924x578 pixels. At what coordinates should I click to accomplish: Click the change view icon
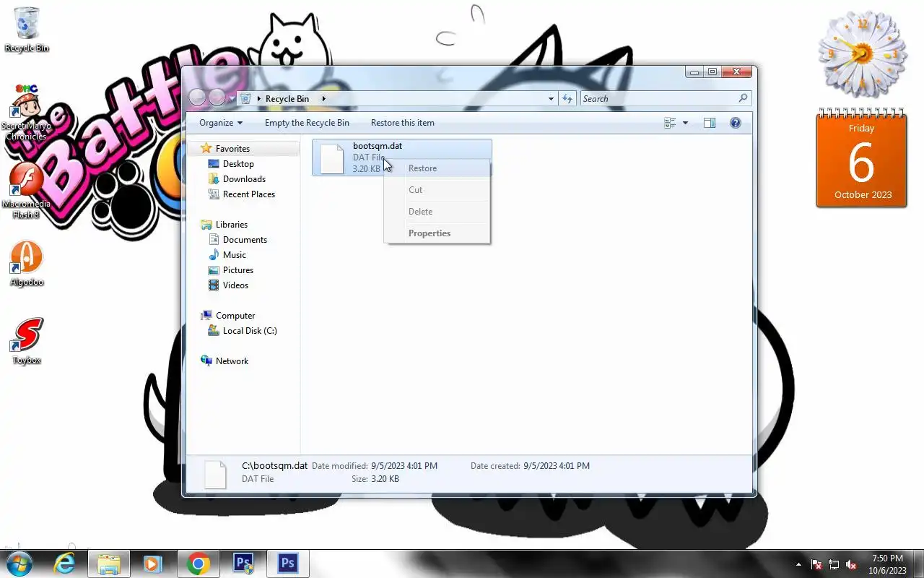pyautogui.click(x=670, y=123)
